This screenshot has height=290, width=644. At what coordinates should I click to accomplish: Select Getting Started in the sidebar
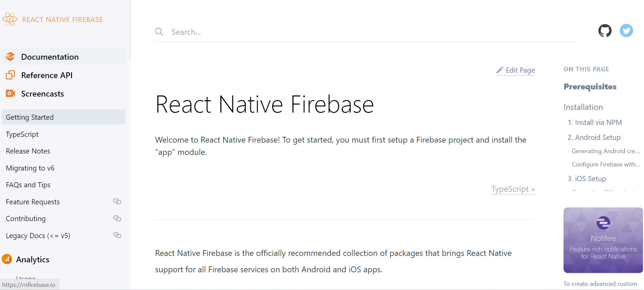click(30, 117)
